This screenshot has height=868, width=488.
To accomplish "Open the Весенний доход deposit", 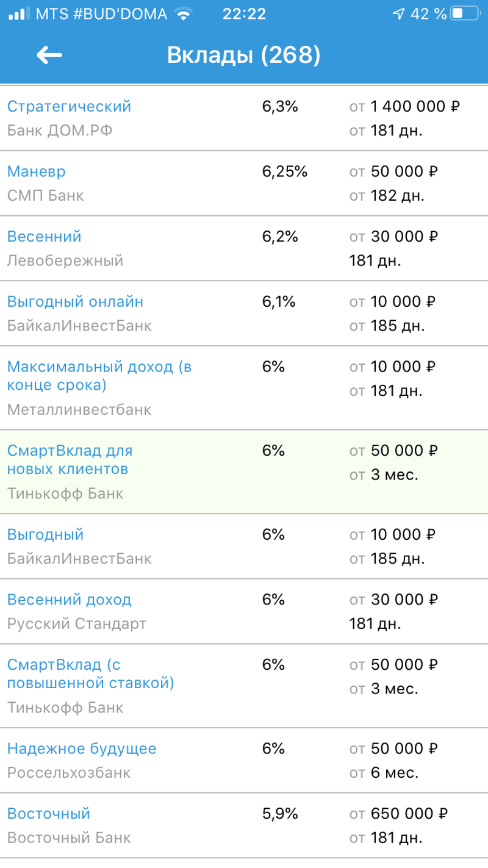I will click(69, 600).
